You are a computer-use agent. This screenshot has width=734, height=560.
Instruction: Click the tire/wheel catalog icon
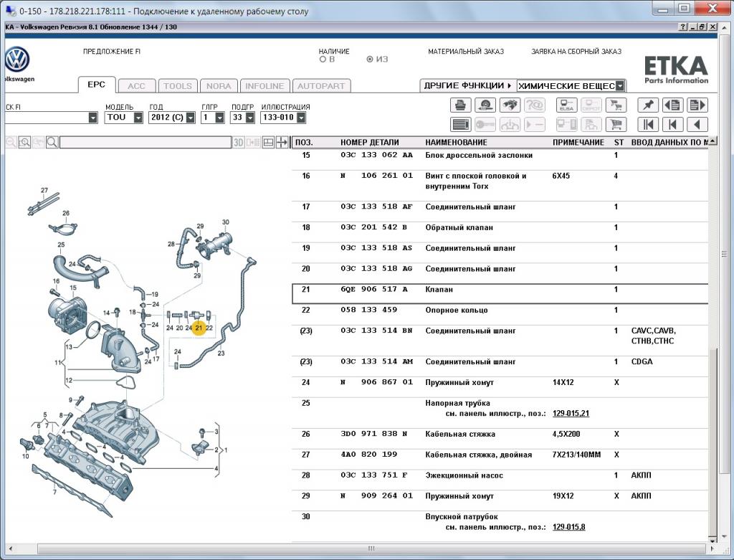tap(485, 105)
